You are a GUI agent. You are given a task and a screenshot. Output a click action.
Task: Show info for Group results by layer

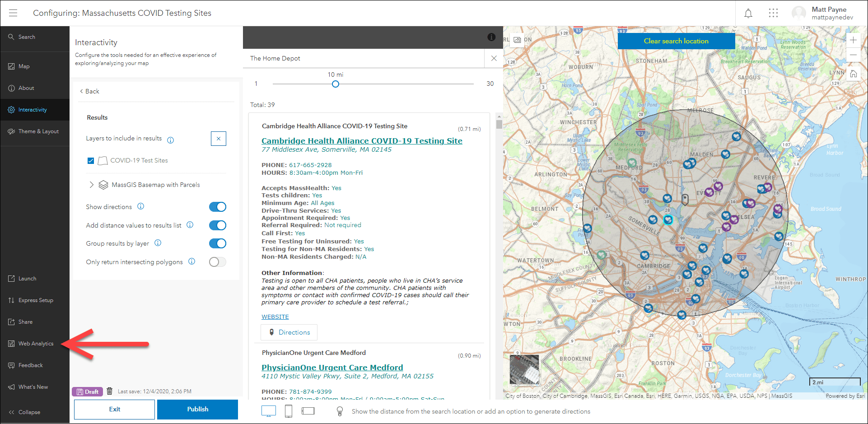point(158,243)
